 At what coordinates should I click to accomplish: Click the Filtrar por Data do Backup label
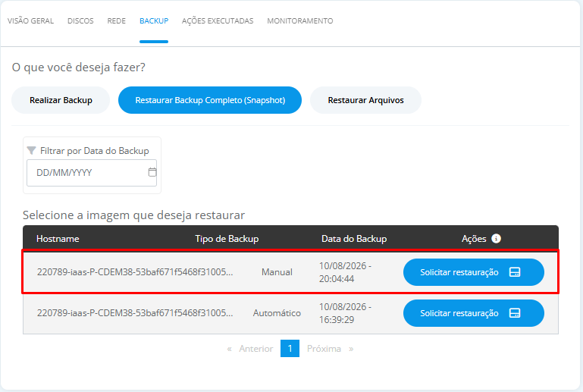click(x=95, y=151)
